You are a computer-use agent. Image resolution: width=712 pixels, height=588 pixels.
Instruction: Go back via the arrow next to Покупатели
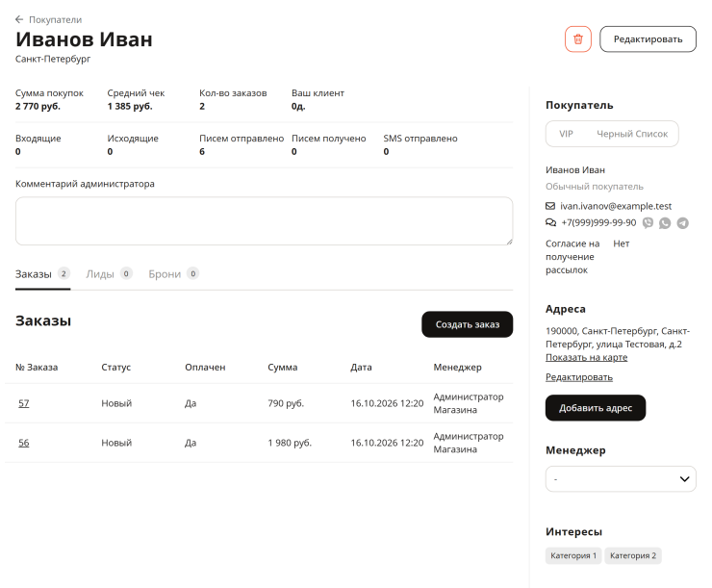pyautogui.click(x=19, y=19)
